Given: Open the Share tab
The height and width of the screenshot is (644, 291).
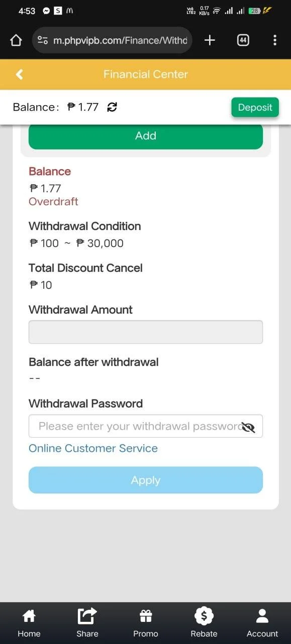Looking at the screenshot, I should pos(87,623).
